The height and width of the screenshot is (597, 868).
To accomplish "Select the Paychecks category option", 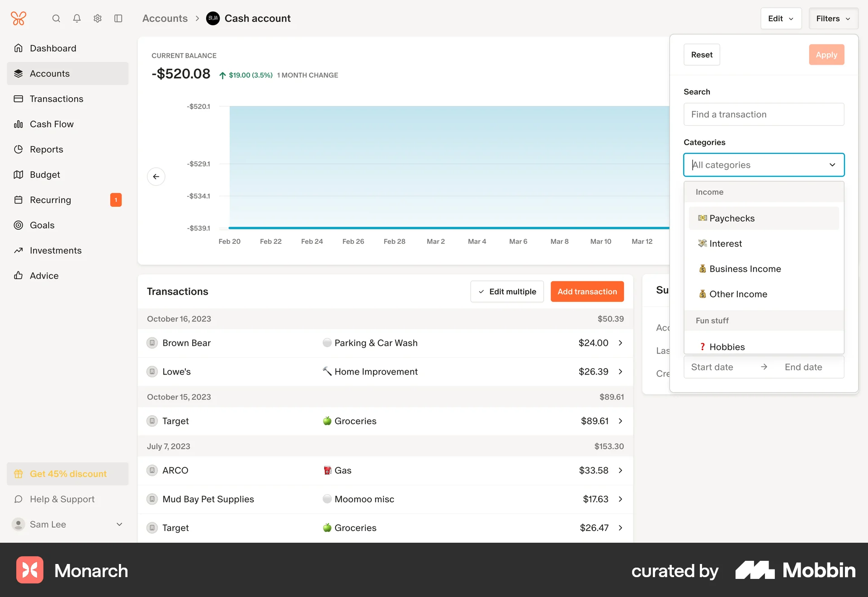I will pyautogui.click(x=732, y=218).
